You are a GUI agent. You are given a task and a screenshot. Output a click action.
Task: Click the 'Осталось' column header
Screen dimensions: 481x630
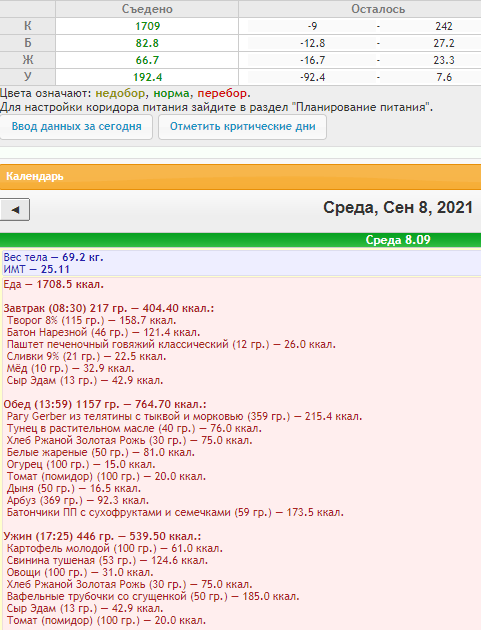pos(378,9)
